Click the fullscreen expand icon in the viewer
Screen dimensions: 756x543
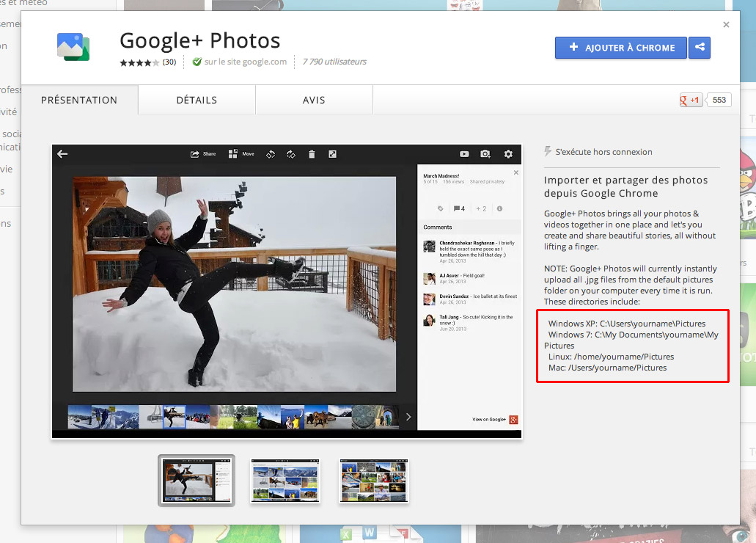click(332, 154)
